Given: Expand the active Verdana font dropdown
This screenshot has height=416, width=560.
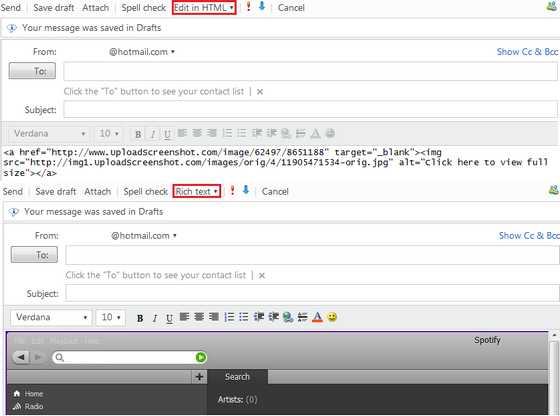Looking at the screenshot, I should pos(51,317).
